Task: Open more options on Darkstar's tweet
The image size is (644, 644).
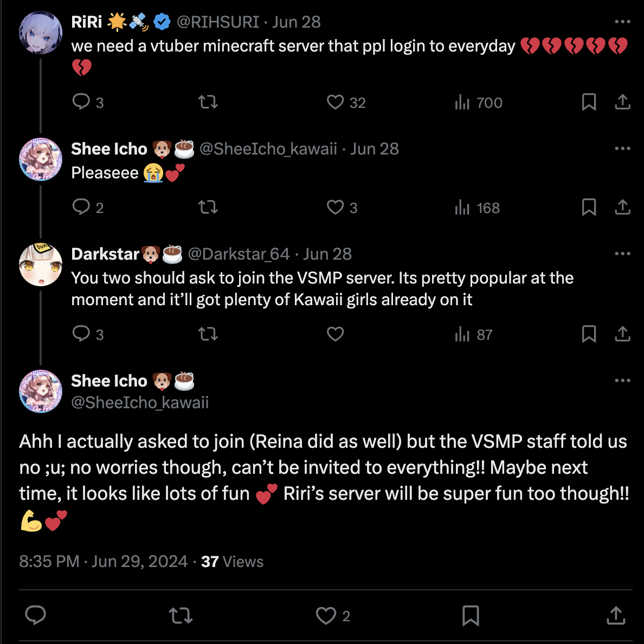Action: 622,254
